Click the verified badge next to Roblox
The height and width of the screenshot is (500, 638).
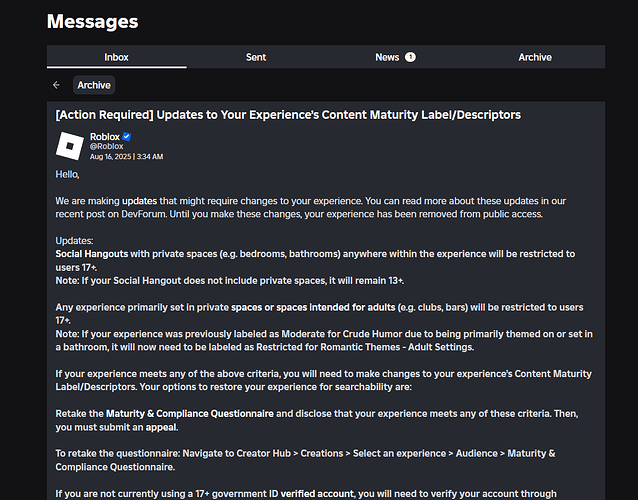[127, 137]
